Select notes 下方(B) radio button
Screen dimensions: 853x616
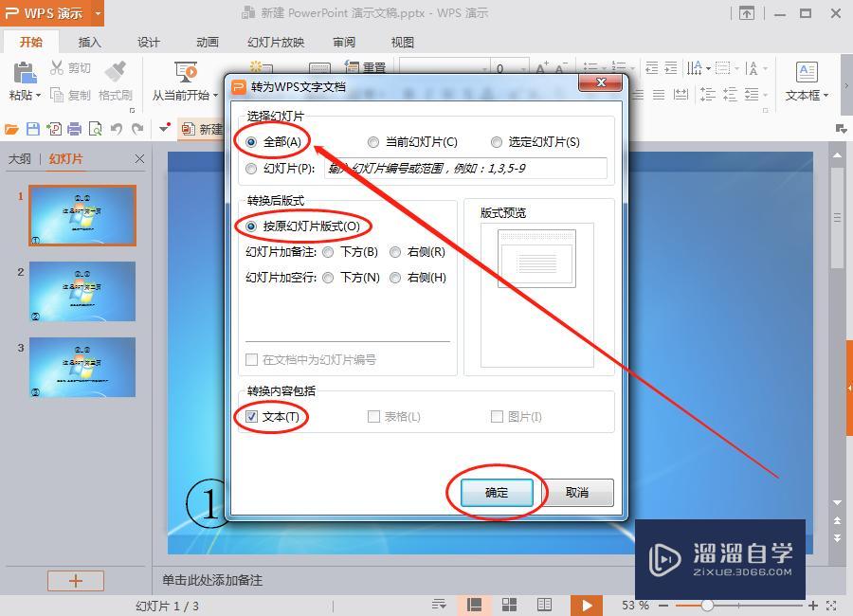click(328, 252)
